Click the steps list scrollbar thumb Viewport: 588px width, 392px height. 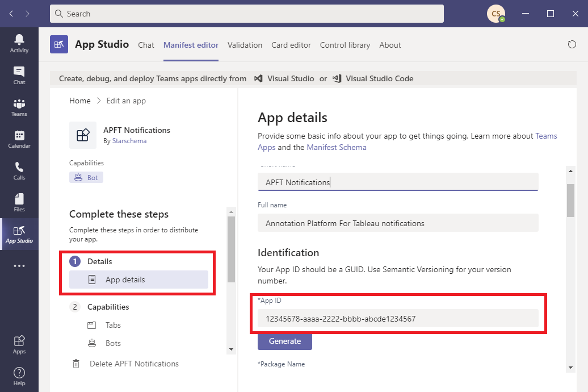point(231,249)
